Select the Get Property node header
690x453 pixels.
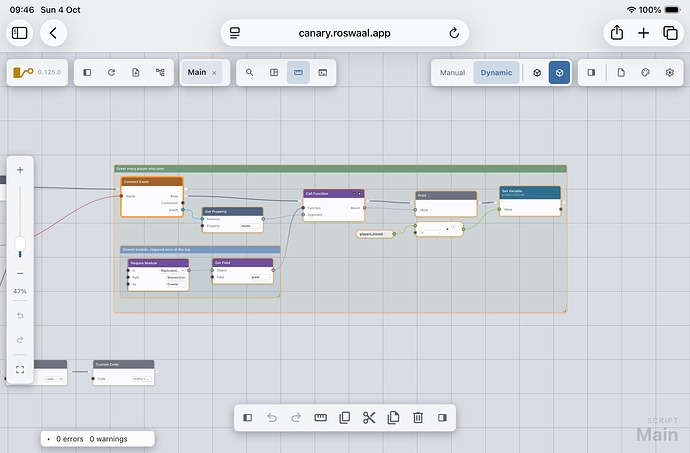(232, 211)
